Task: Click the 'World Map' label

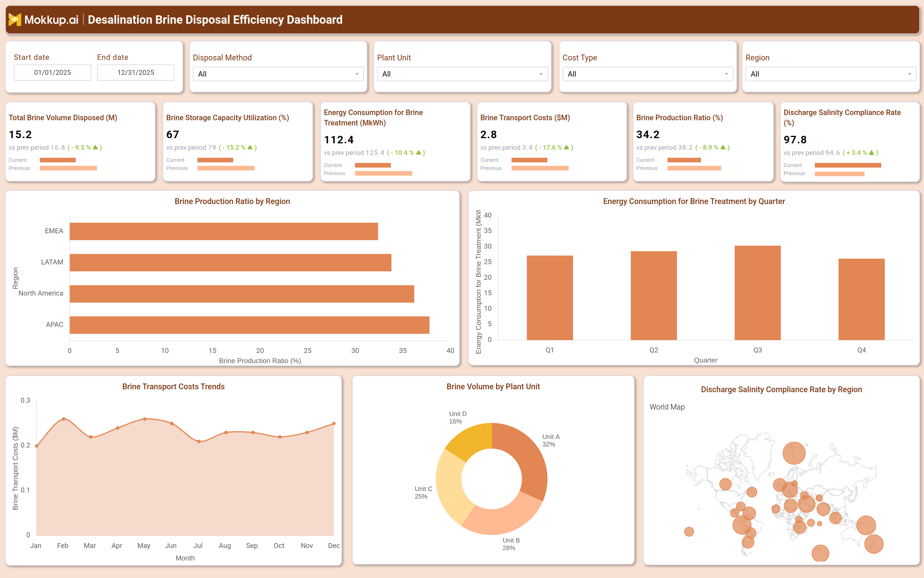Action: (667, 407)
